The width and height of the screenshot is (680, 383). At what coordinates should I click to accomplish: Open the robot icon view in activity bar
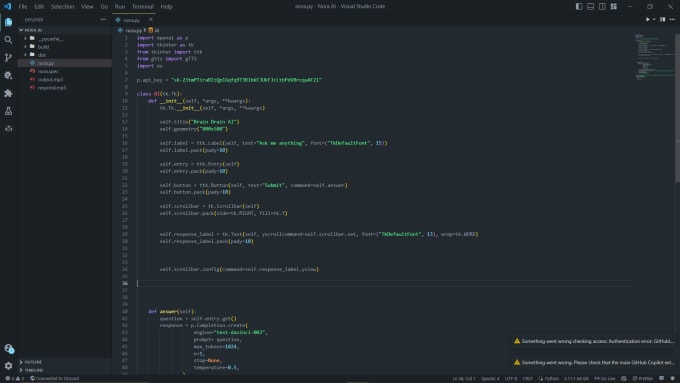pyautogui.click(x=8, y=129)
